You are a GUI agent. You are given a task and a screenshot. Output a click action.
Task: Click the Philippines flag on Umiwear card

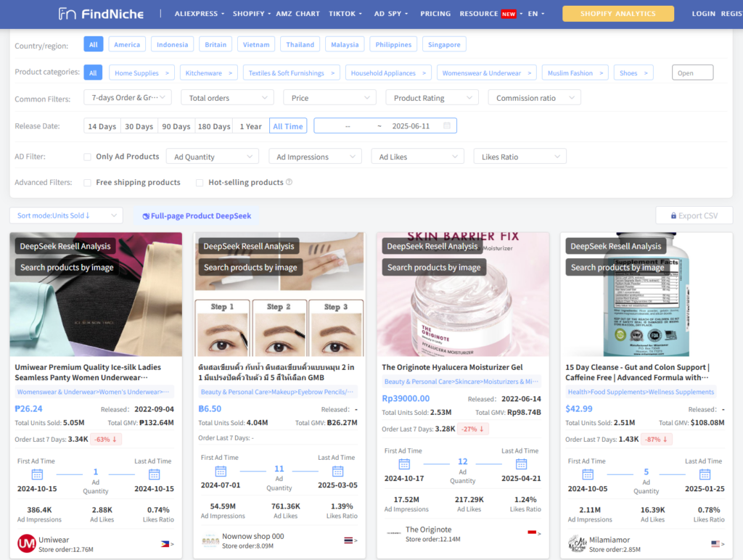pos(165,544)
